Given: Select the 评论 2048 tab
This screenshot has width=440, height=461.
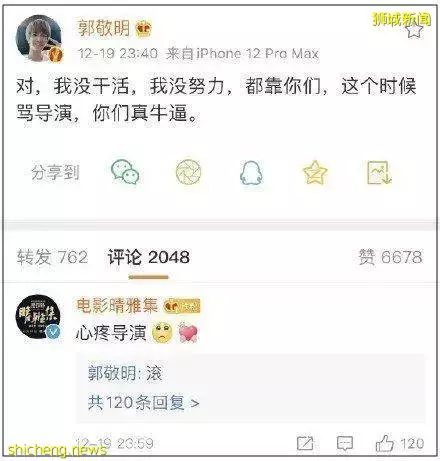Looking at the screenshot, I should (x=149, y=257).
